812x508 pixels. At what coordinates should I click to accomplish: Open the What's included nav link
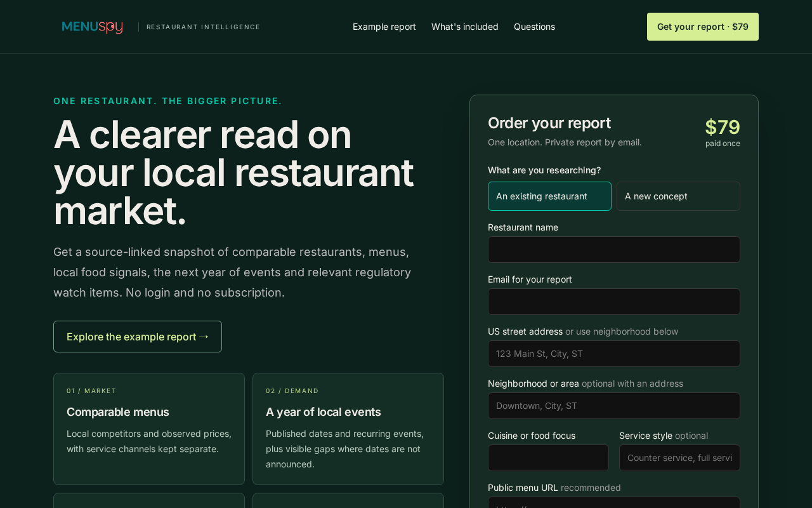[x=465, y=27]
